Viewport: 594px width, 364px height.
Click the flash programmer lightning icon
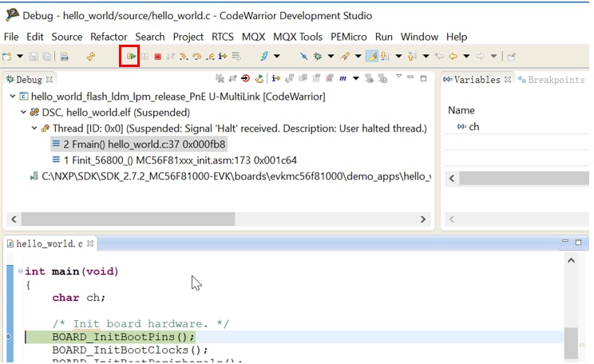(x=264, y=56)
